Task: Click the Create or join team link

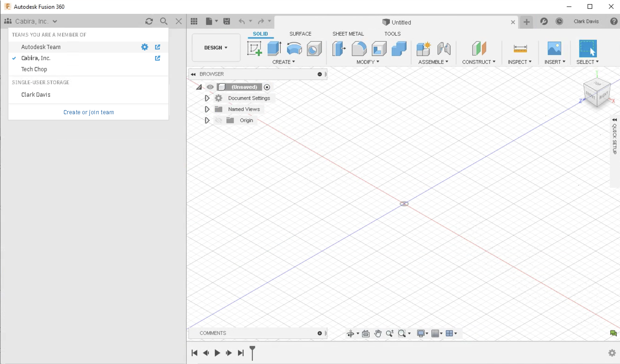Action: coord(88,112)
